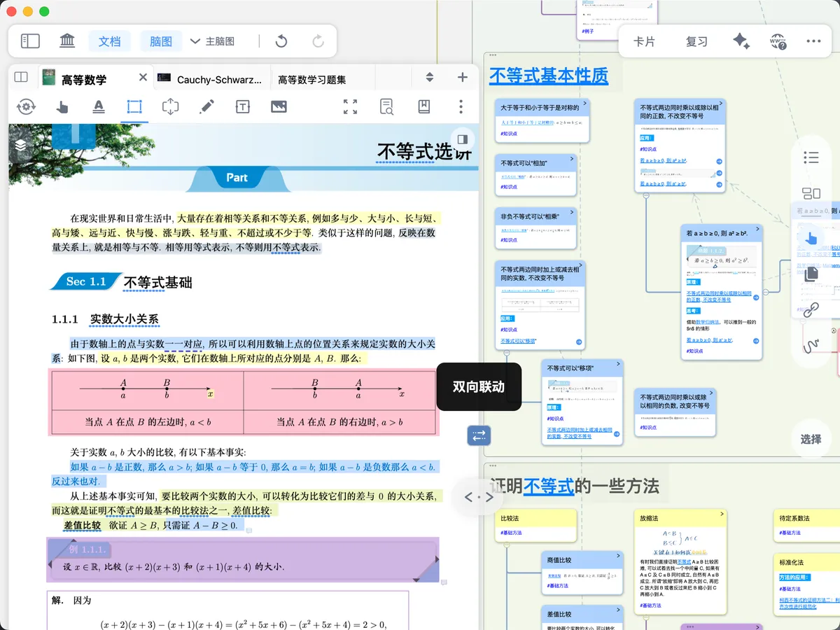Toggle the left sidebar panel icon
Viewport: 840px width, 630px height.
point(30,41)
